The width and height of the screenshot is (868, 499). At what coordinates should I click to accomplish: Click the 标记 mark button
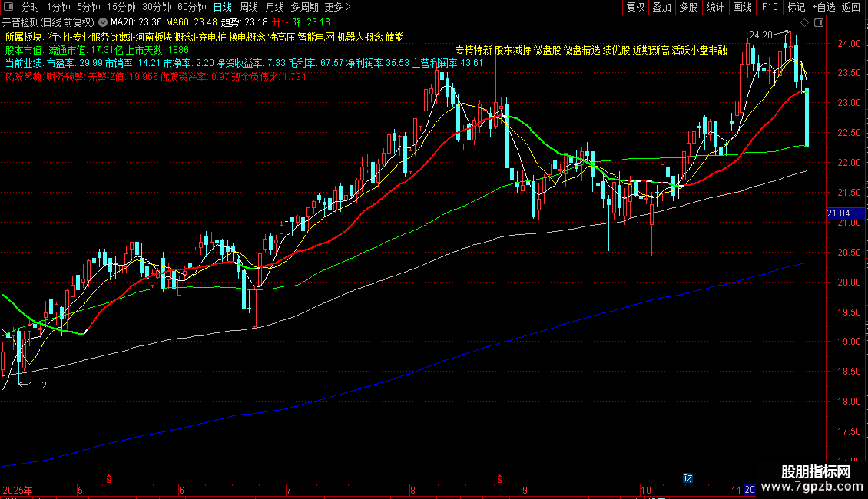(796, 7)
